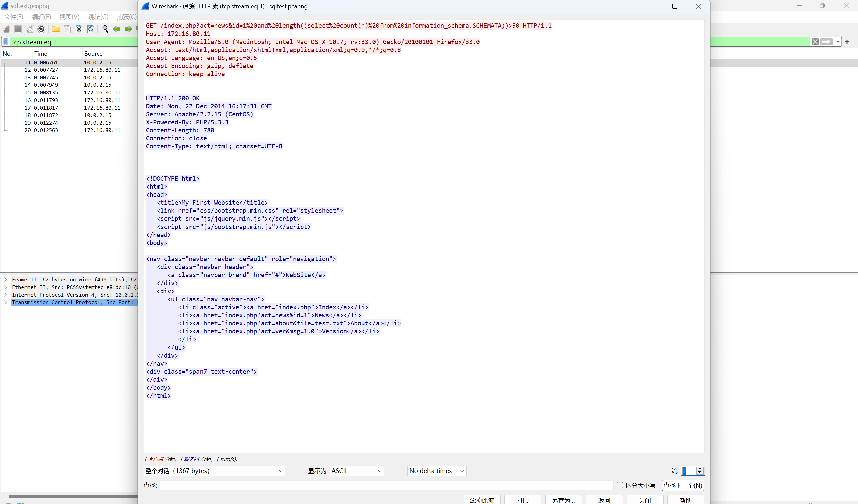Click the stream number input field
This screenshot has height=504, width=858.
coord(688,471)
